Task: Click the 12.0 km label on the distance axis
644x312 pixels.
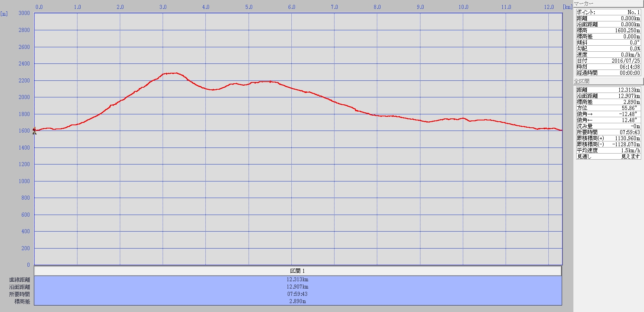Action: pos(549,7)
